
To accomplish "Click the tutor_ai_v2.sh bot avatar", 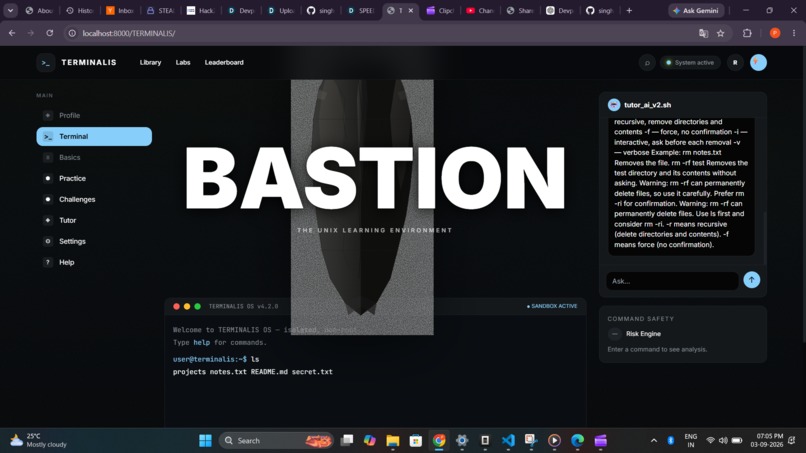I will 614,105.
